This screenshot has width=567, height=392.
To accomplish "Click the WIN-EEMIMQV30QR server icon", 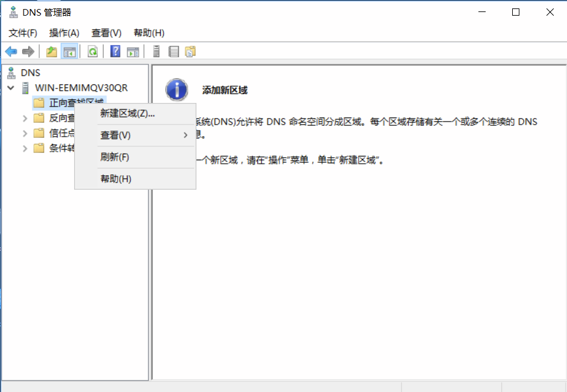I will 25,88.
